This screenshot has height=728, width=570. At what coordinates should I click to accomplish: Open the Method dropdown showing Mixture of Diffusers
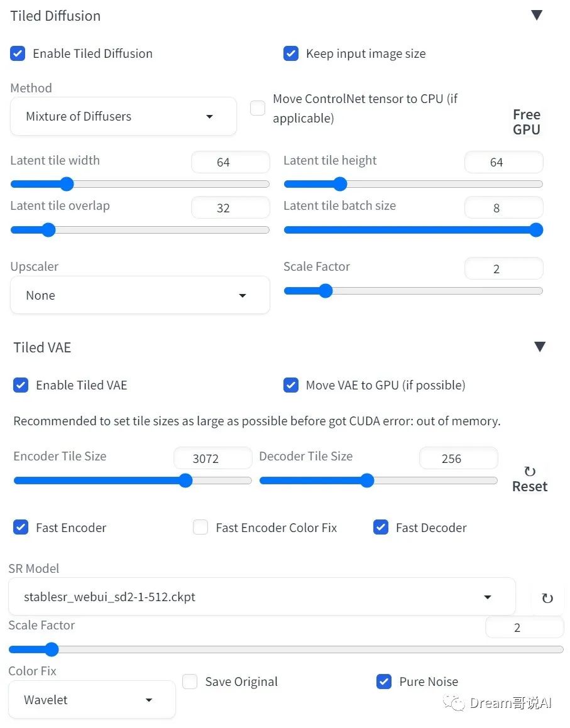pyautogui.click(x=123, y=116)
